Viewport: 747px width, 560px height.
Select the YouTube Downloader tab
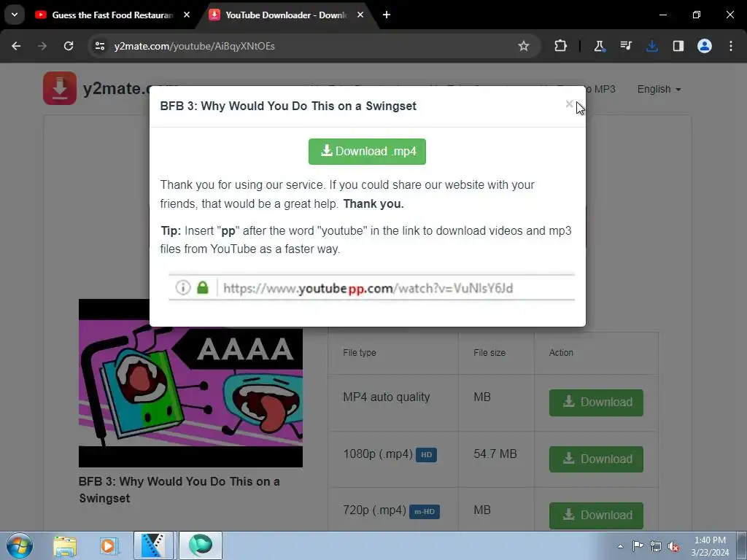tap(286, 15)
